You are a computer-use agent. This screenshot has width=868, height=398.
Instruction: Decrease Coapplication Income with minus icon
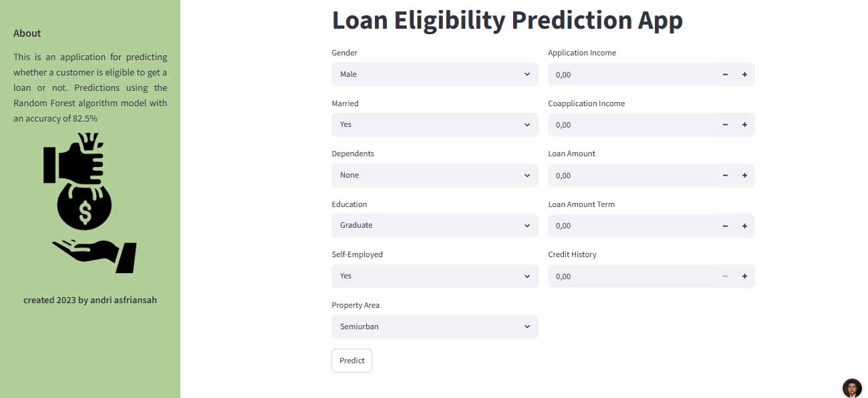point(725,125)
